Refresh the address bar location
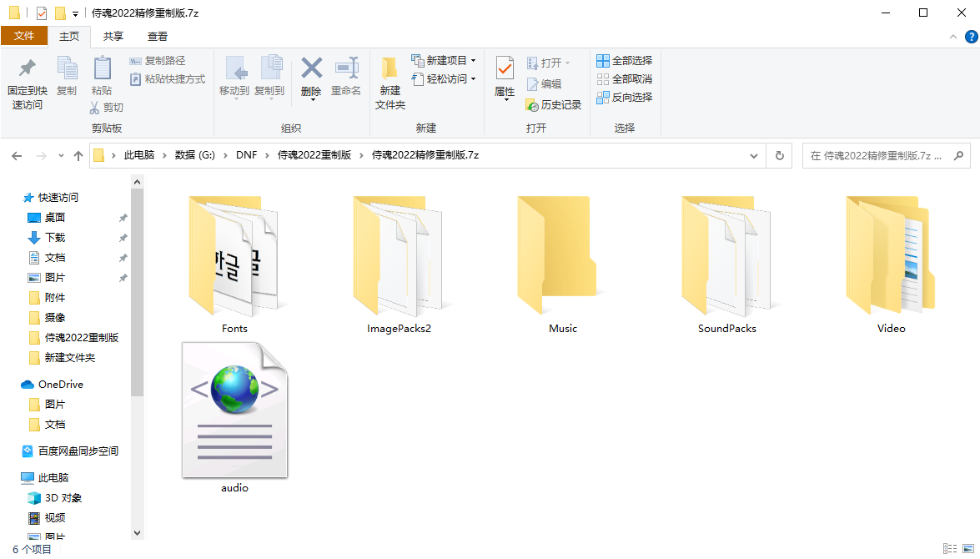Viewport: 980px width, 559px height. [x=779, y=156]
